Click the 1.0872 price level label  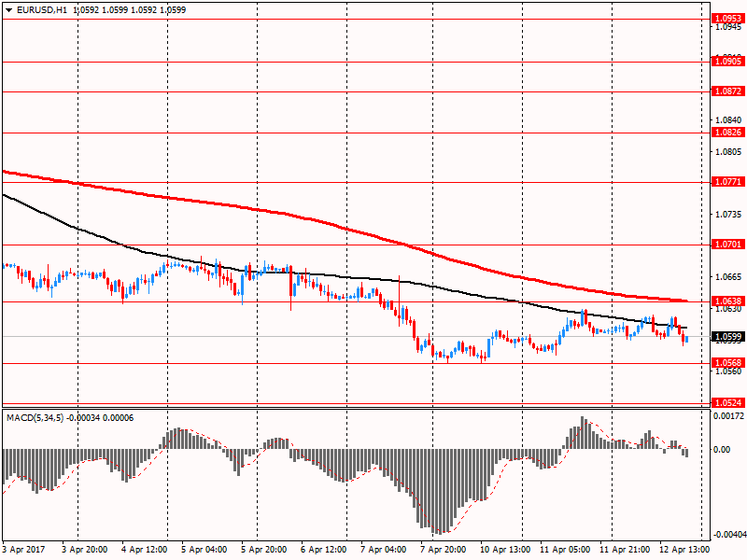[727, 91]
